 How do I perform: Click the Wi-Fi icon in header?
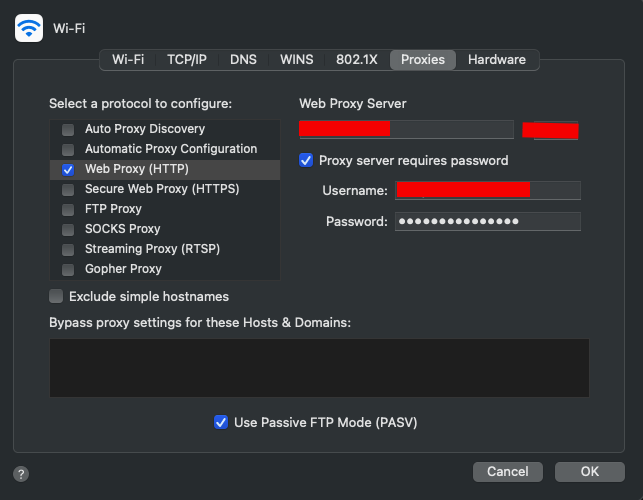[x=29, y=28]
